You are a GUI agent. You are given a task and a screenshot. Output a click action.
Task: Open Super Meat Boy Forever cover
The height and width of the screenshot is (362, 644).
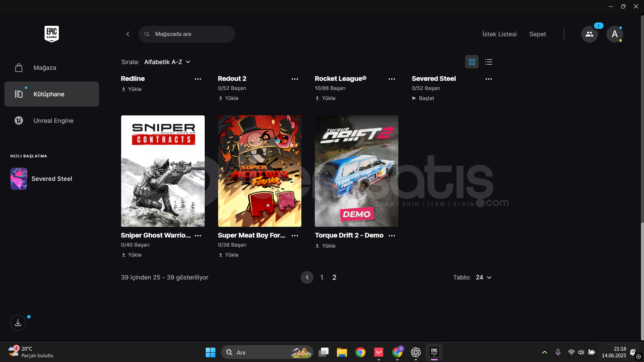coord(260,171)
